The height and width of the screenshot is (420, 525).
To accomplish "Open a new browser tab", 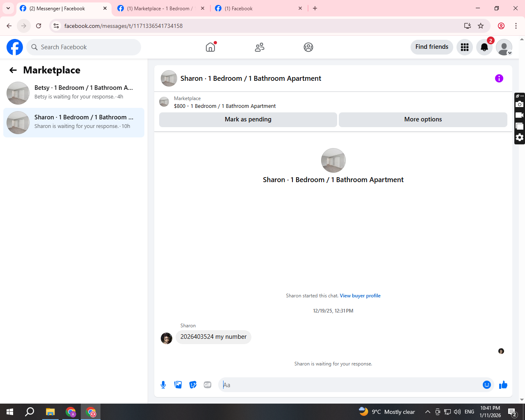I will [315, 8].
